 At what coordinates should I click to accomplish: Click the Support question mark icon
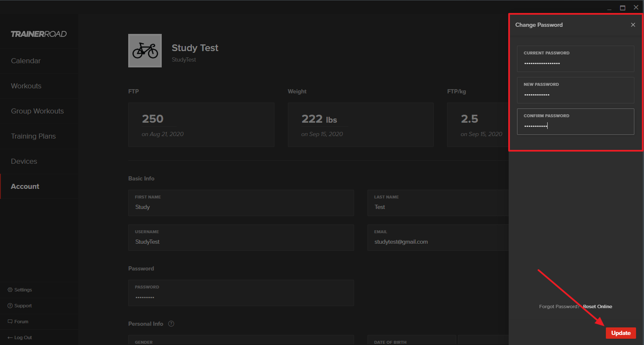point(10,306)
